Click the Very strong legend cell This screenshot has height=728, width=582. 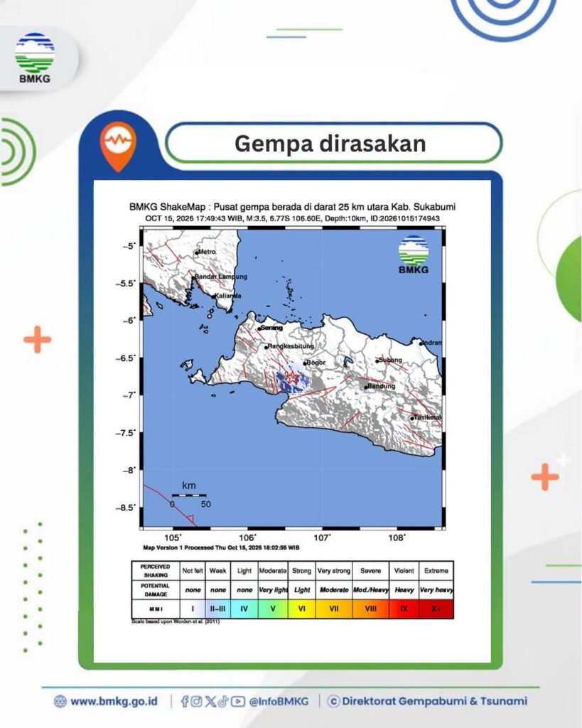point(334,571)
